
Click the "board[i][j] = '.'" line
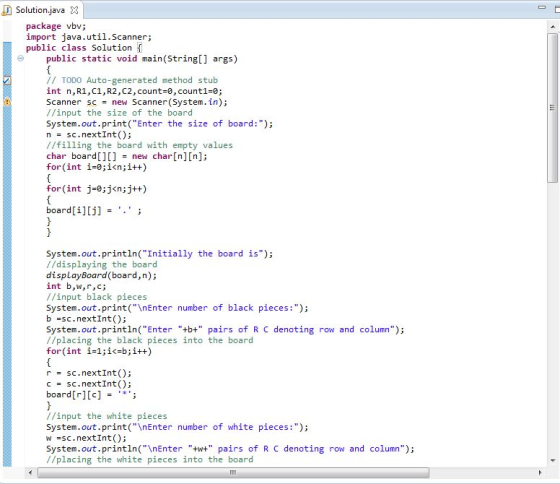(94, 210)
